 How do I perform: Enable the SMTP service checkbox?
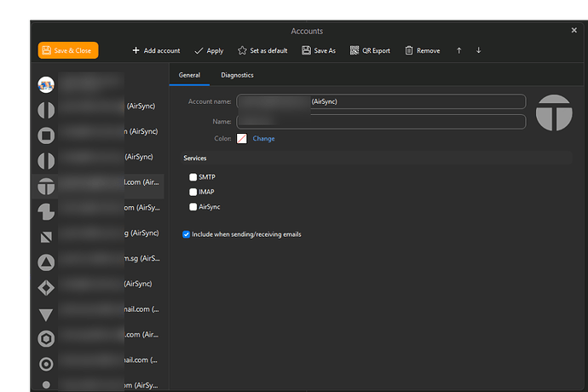coord(193,177)
